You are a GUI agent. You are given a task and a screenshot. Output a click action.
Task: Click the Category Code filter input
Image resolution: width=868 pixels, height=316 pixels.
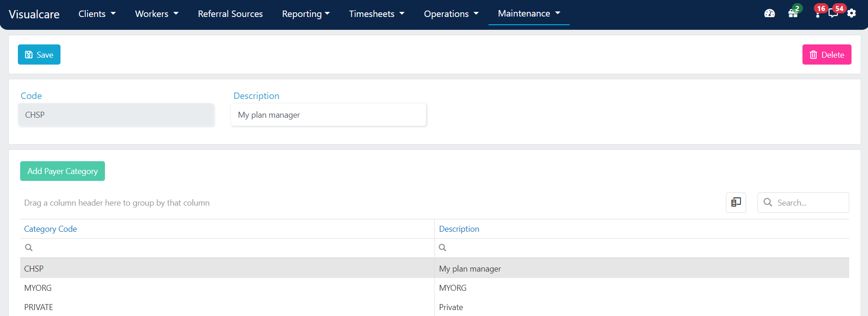[x=227, y=248]
